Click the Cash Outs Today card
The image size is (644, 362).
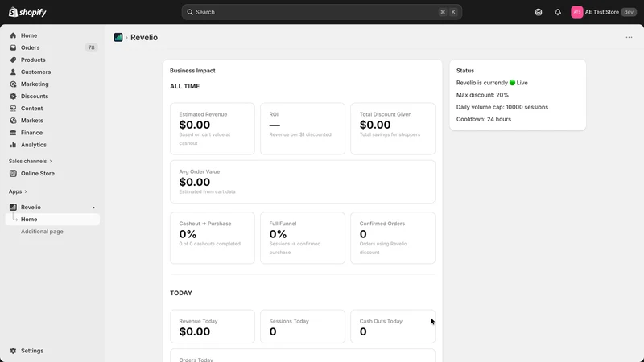(x=393, y=327)
